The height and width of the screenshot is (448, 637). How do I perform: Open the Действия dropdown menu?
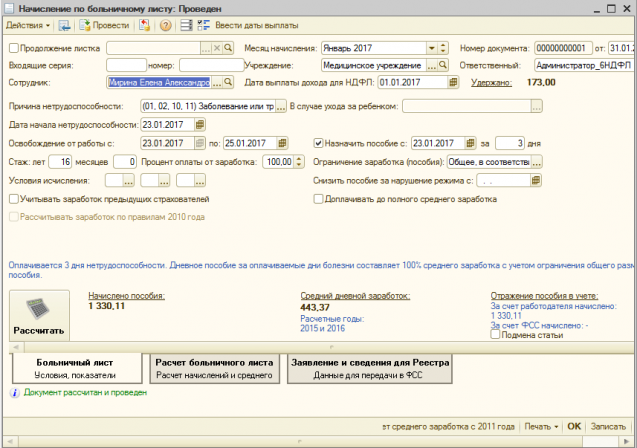pos(26,24)
